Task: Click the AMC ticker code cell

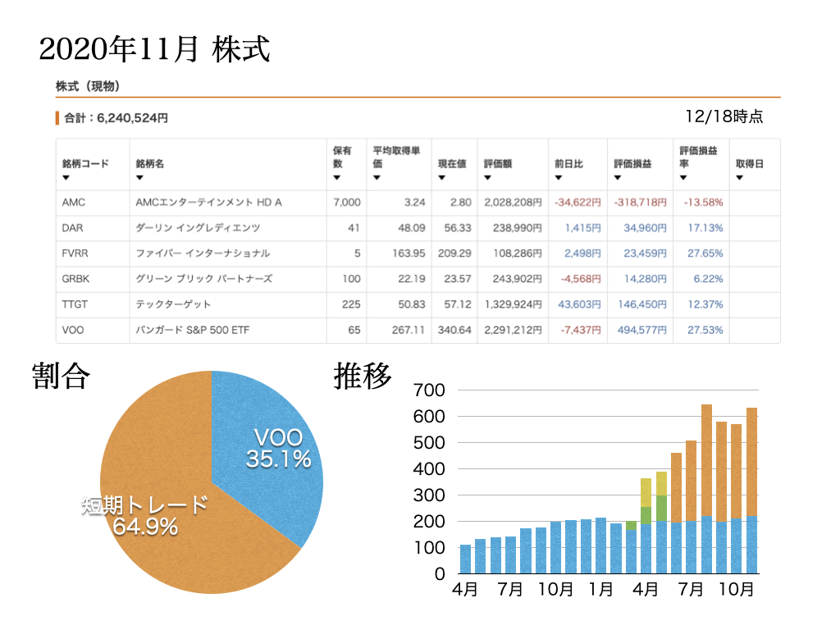Action: click(x=73, y=203)
